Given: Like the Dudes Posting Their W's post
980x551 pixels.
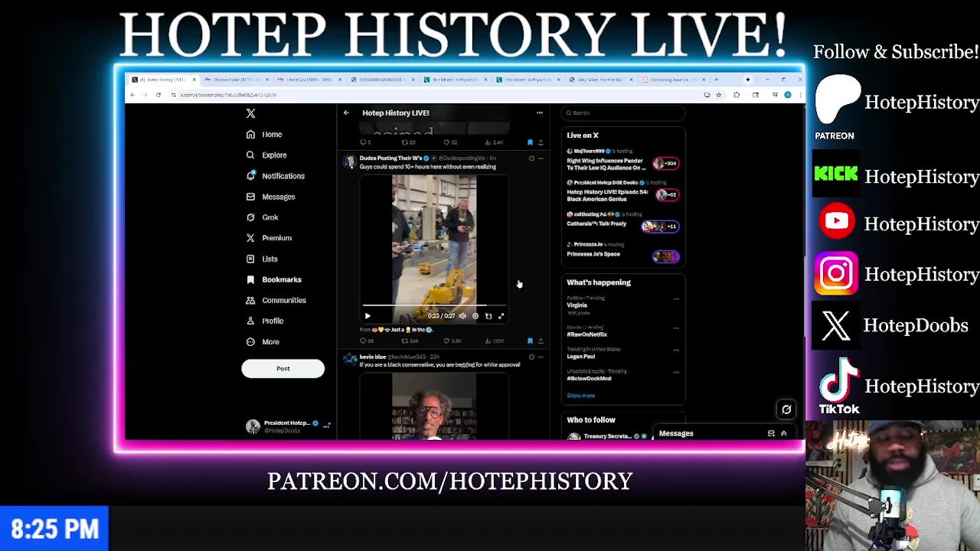Looking at the screenshot, I should click(x=452, y=341).
